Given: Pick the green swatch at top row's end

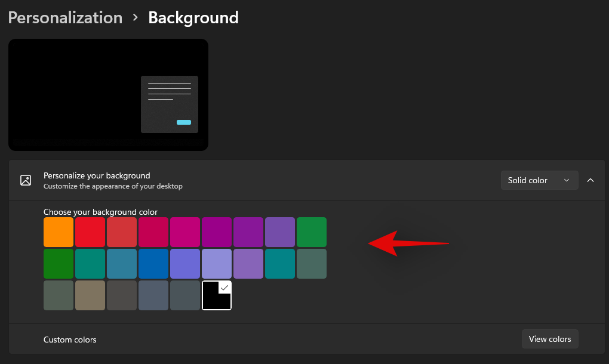Looking at the screenshot, I should pos(311,232).
